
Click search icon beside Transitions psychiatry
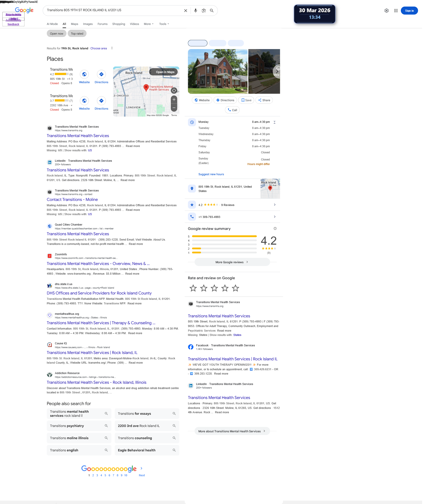click(x=106, y=426)
